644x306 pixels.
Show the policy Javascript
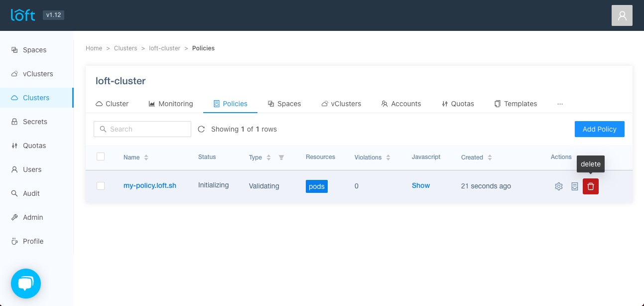(420, 185)
